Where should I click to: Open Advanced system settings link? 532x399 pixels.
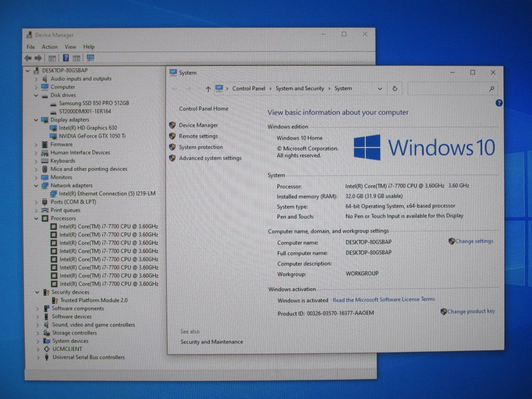tap(210, 158)
